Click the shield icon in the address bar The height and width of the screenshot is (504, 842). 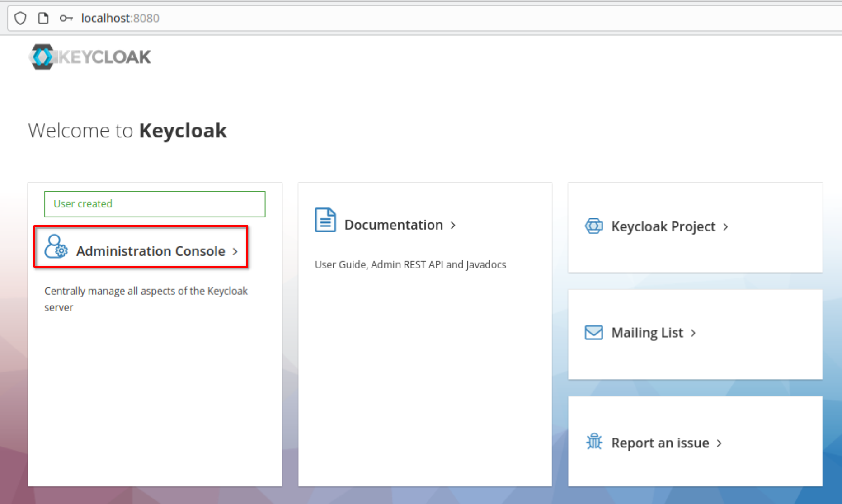pyautogui.click(x=20, y=18)
